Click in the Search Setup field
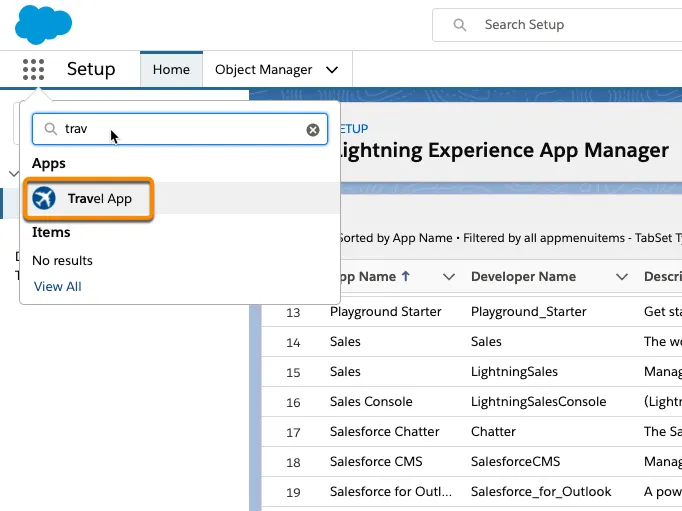682x511 pixels. (557, 25)
